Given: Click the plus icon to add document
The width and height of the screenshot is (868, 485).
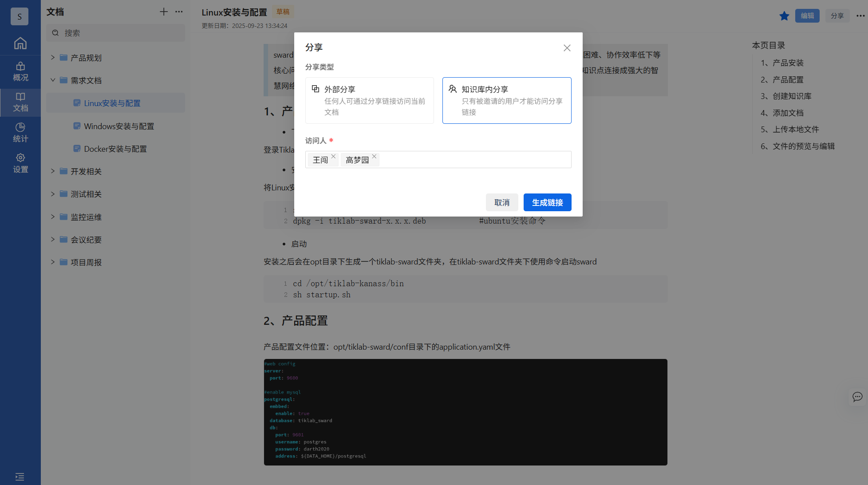Looking at the screenshot, I should point(164,12).
